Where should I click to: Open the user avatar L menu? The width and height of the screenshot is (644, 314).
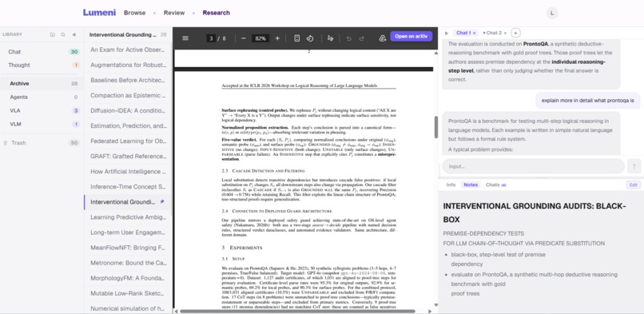(x=552, y=13)
